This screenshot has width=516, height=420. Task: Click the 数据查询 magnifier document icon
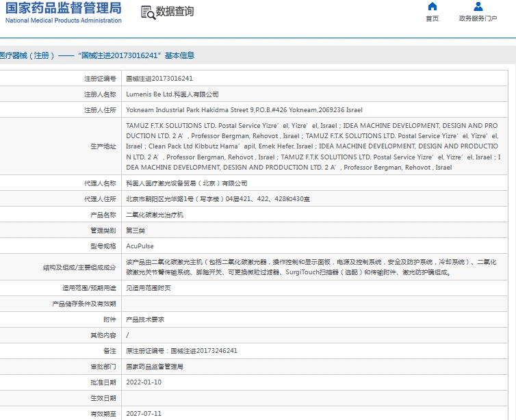pyautogui.click(x=148, y=12)
